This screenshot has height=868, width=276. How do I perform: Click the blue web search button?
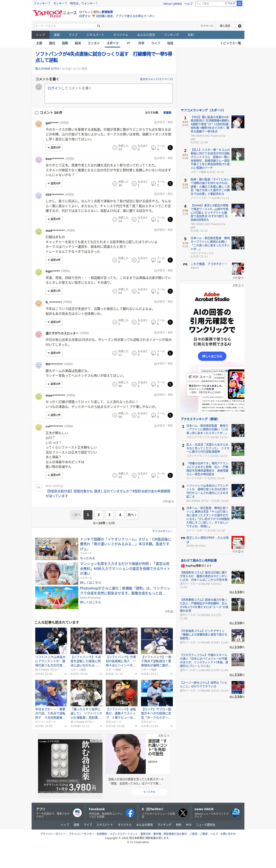(x=239, y=4)
